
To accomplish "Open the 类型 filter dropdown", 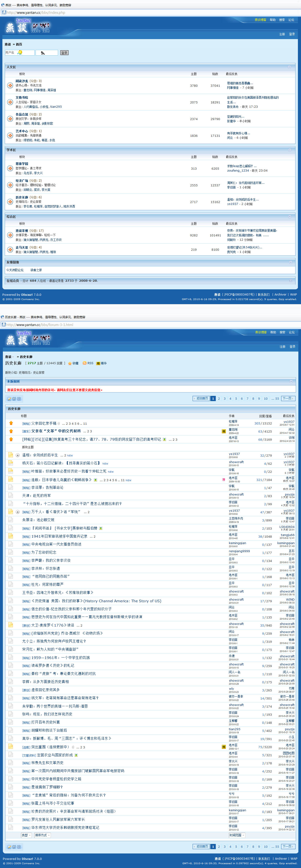I will click(26, 835).
